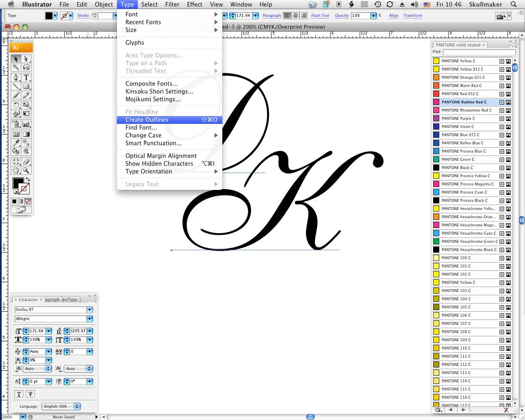Select the Warp tool
525x420 pixels.
tap(16, 114)
